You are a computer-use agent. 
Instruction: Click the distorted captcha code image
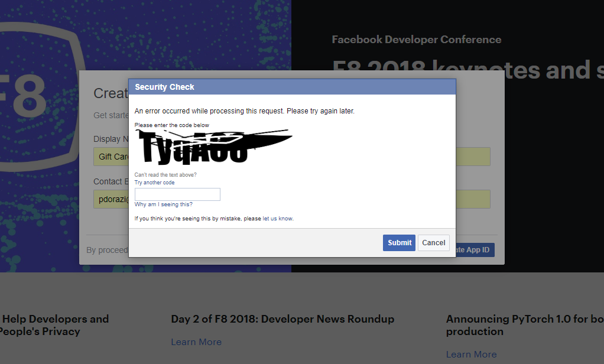pos(213,147)
